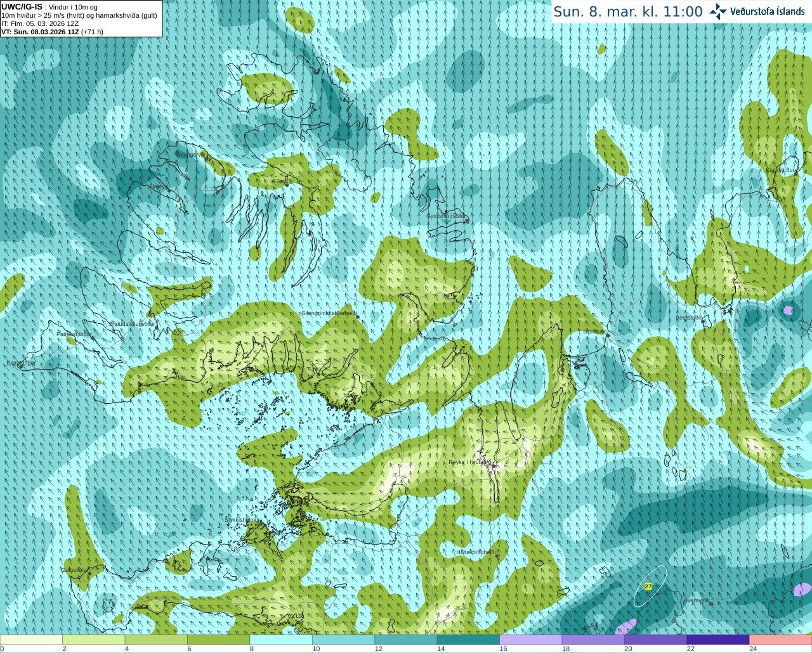812x653 pixels.
Task: Click the 6–8 m/s olive green swatch
Action: (219, 640)
